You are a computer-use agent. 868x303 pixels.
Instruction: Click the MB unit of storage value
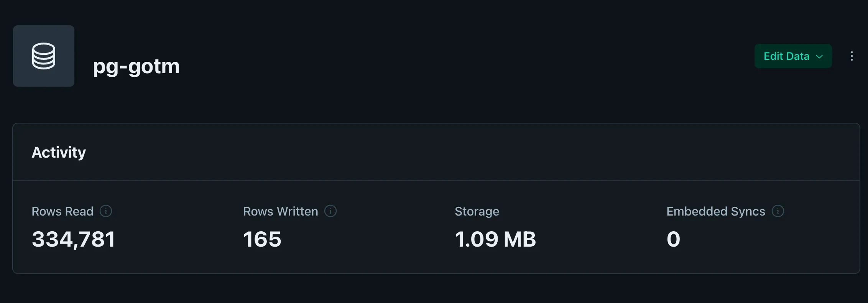coord(520,239)
